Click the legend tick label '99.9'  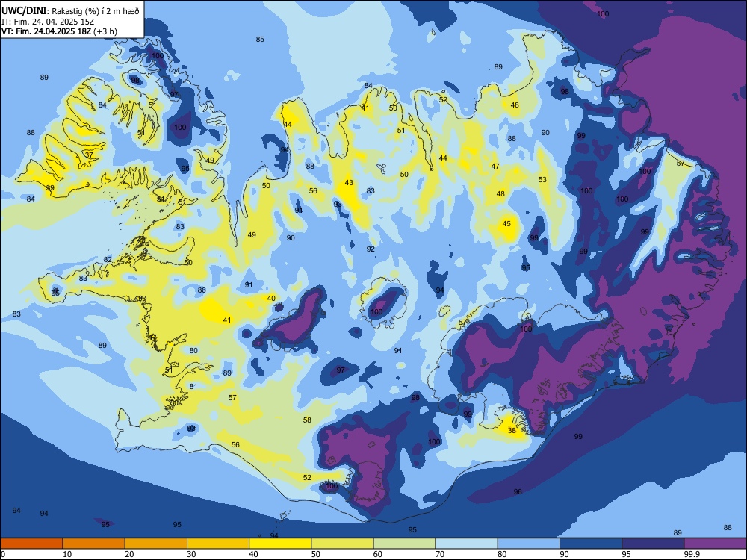(x=691, y=554)
